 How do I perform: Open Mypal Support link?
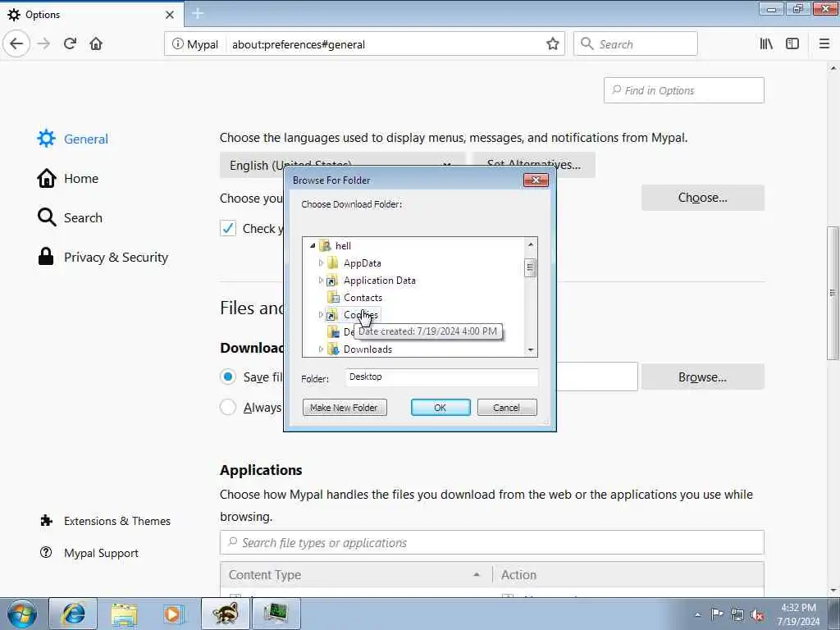[89, 553]
